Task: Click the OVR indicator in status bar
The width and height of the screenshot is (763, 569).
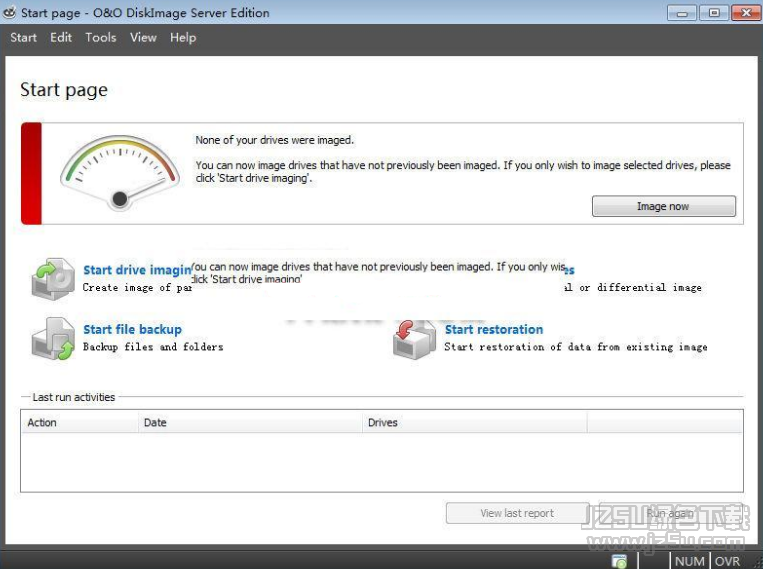Action: (x=727, y=561)
